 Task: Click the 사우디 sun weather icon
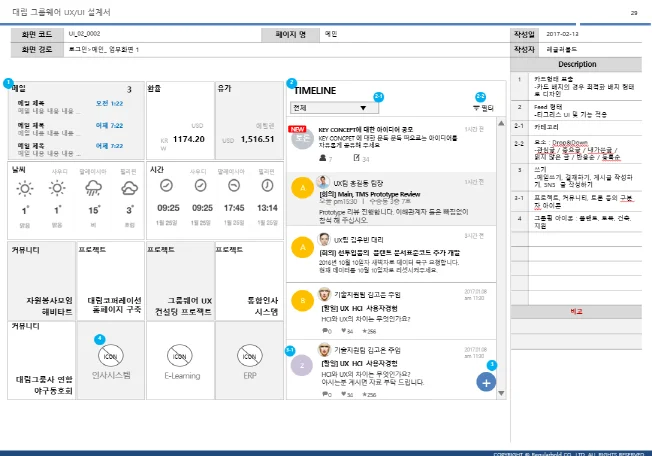pyautogui.click(x=57, y=188)
